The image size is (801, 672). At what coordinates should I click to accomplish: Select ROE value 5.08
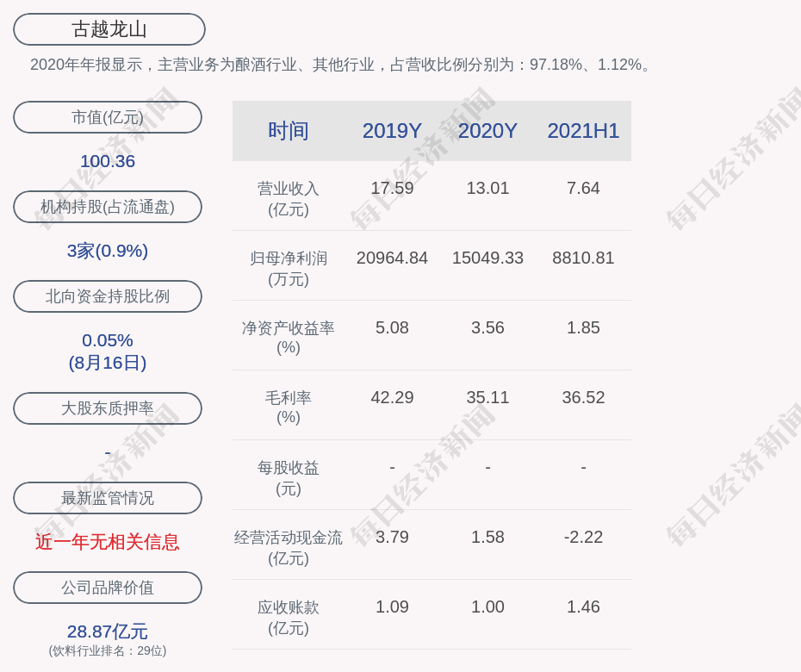tap(393, 327)
